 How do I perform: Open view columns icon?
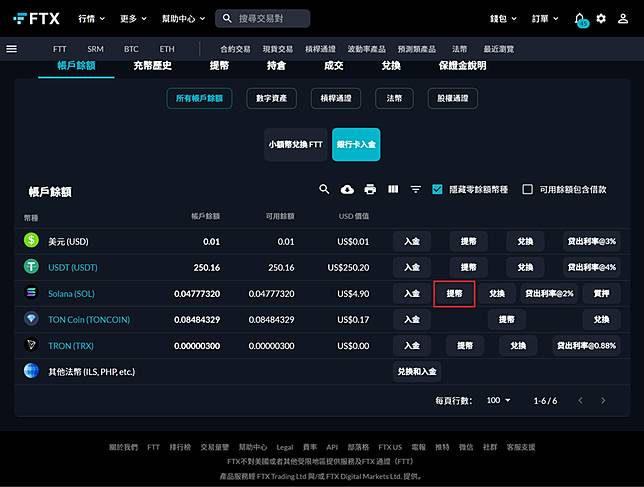click(x=393, y=189)
